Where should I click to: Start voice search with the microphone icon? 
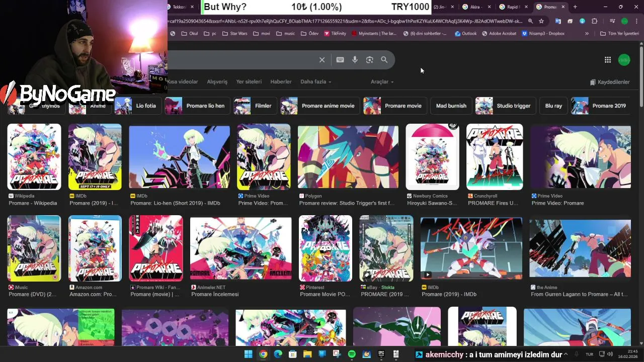(x=355, y=60)
